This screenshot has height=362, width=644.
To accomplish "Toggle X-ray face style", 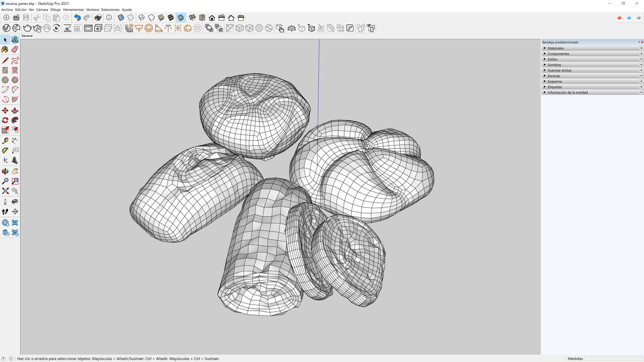I will click(121, 18).
